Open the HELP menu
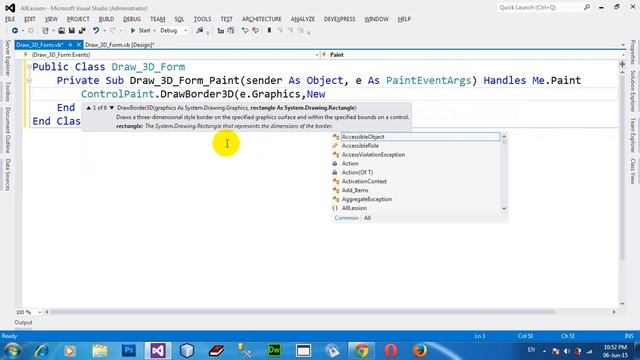The width and height of the screenshot is (640, 360). pyautogui.click(x=404, y=19)
